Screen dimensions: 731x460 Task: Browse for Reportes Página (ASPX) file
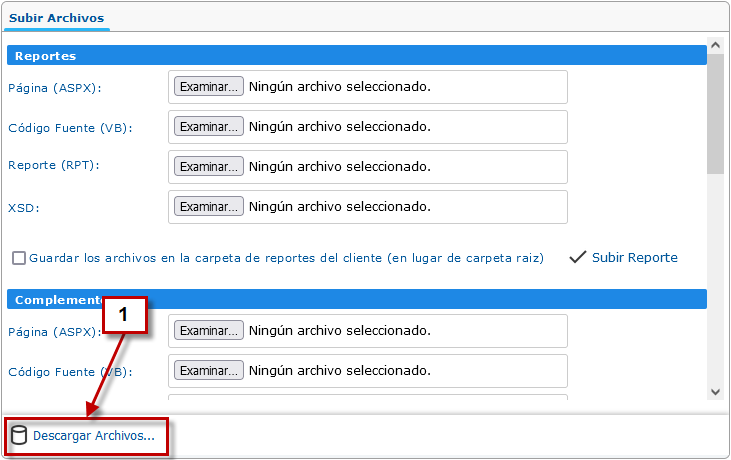pyautogui.click(x=208, y=87)
